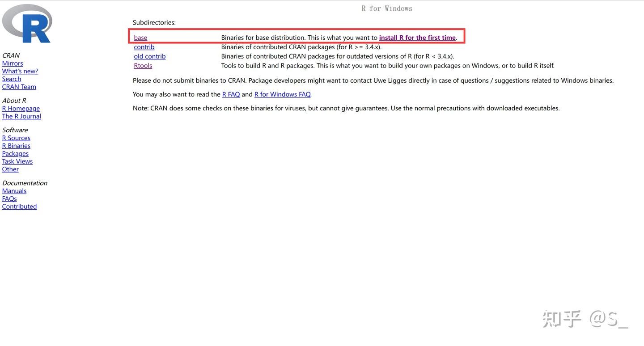This screenshot has width=644, height=346.
Task: Visit the R Homepage link
Action: tap(21, 109)
